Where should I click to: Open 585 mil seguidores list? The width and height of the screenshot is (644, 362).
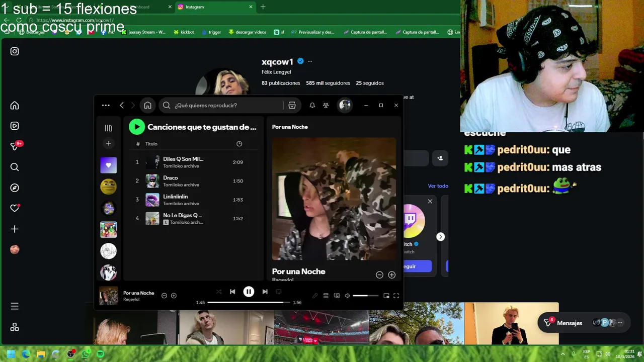coord(328,83)
